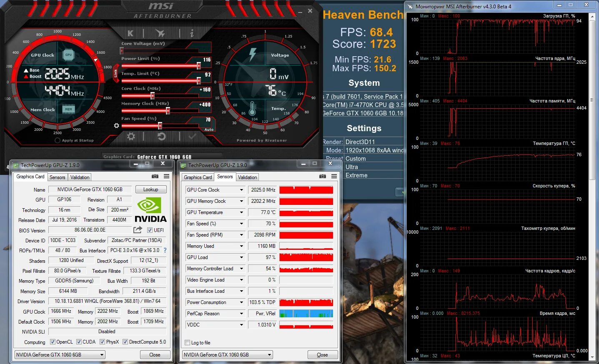Viewport: 599px width, 364px height.
Task: Open PerfCap Reason sensor dropdown
Action: click(x=241, y=314)
